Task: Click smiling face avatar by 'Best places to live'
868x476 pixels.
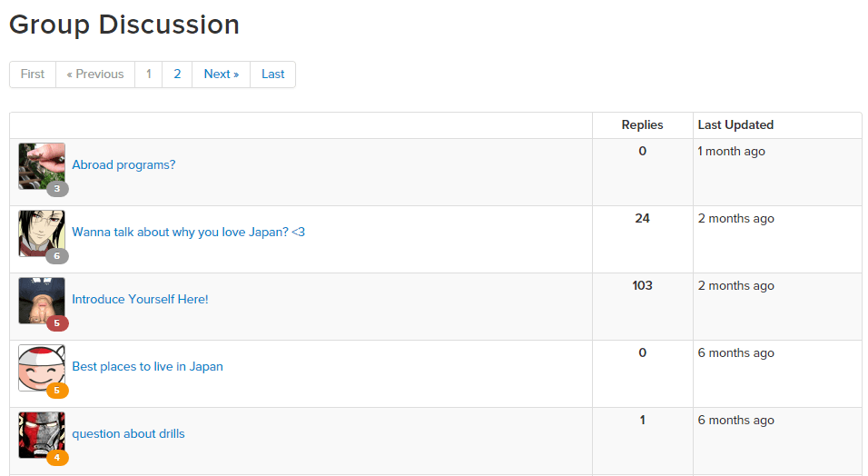Action: coord(42,368)
